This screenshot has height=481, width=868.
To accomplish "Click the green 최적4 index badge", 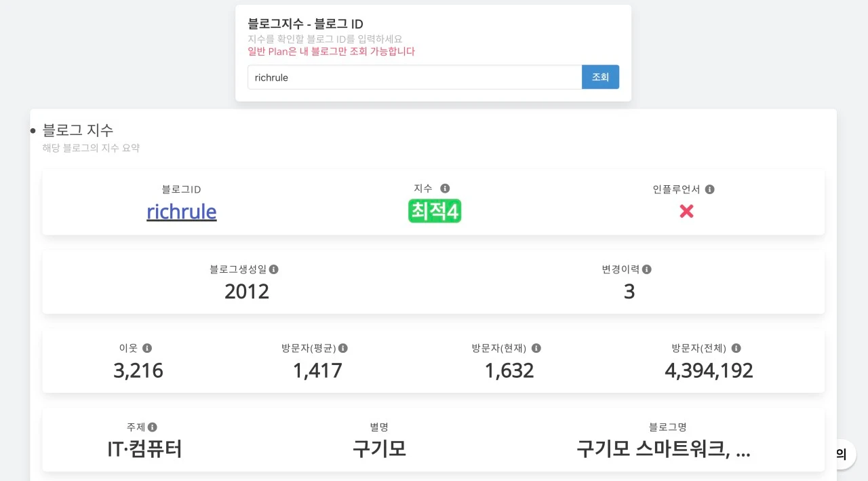I will click(x=435, y=211).
